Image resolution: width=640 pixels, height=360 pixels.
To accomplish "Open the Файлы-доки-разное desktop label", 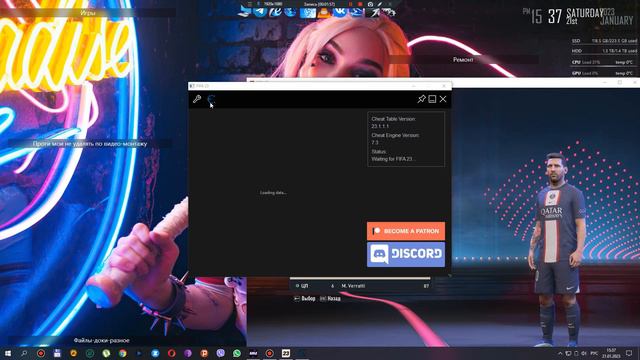I will [101, 340].
